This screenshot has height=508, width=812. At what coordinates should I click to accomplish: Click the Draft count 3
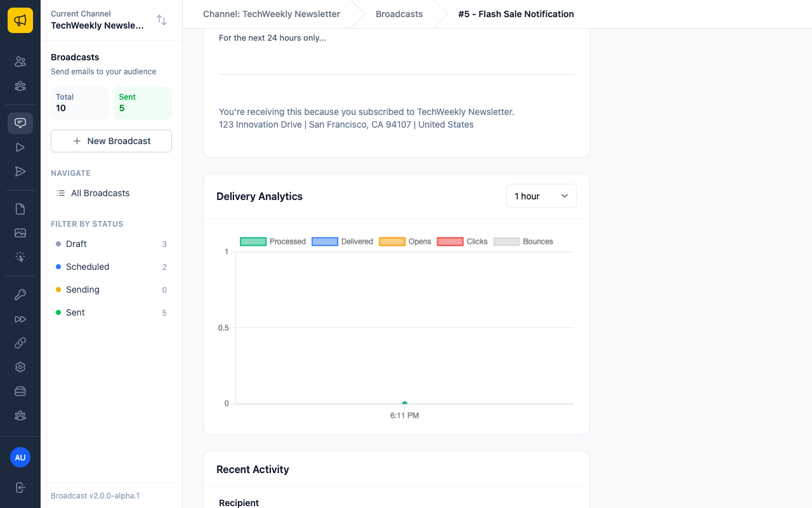(x=164, y=244)
